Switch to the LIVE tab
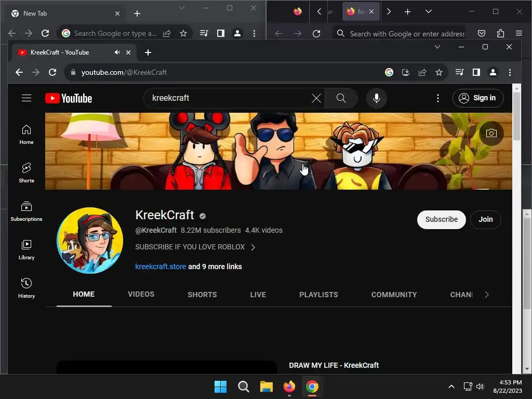This screenshot has width=532, height=399. (x=258, y=295)
